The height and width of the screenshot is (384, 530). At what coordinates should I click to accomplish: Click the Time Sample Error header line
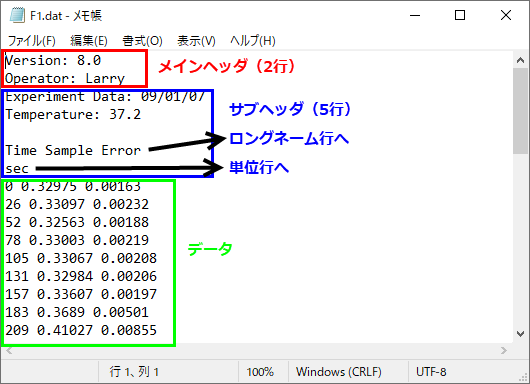click(73, 150)
